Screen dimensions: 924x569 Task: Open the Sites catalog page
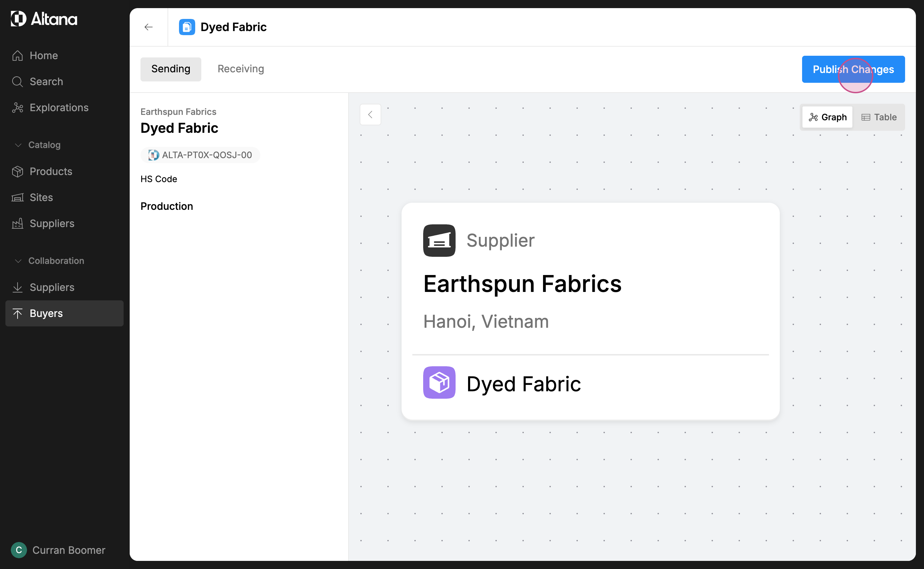[x=41, y=197]
